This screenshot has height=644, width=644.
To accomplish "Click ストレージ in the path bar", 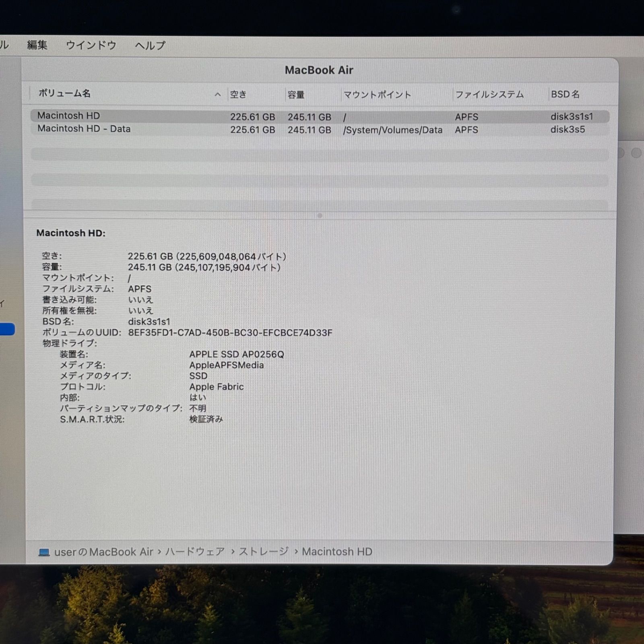I will point(264,551).
